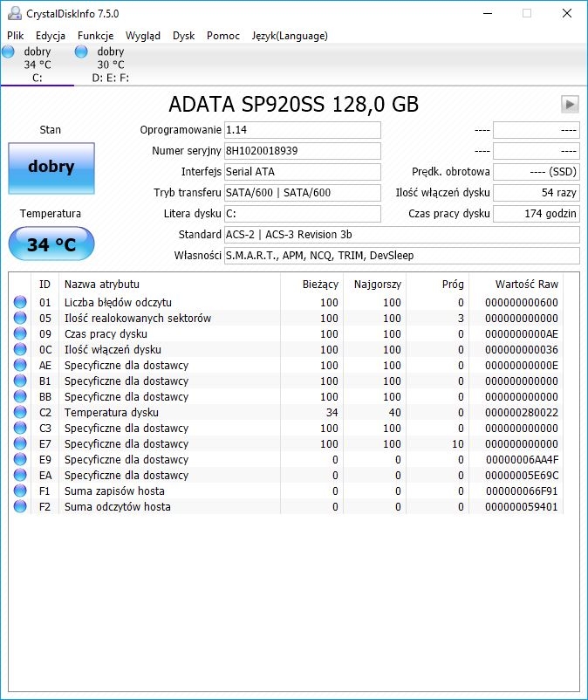Click the Litera dysku field C:
588x700 pixels.
pos(303,214)
